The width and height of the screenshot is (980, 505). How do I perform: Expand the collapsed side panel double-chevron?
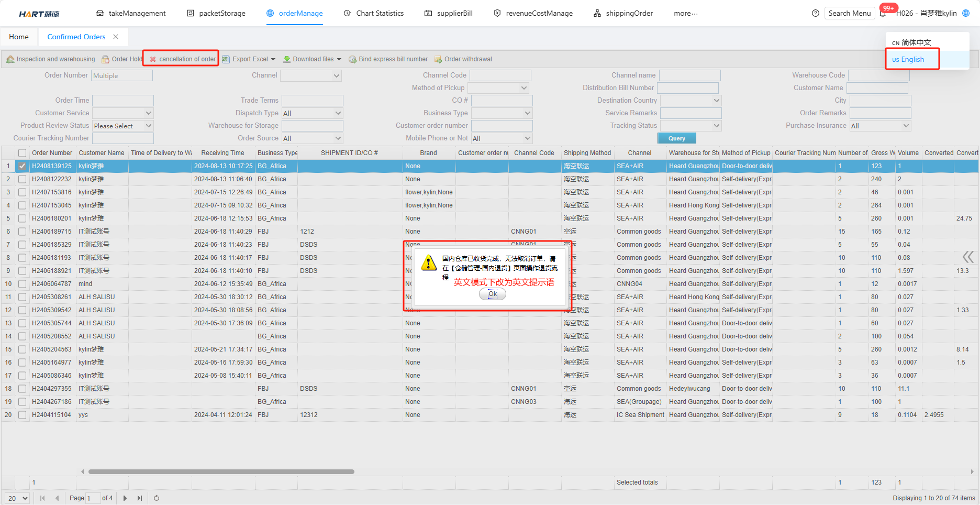967,257
